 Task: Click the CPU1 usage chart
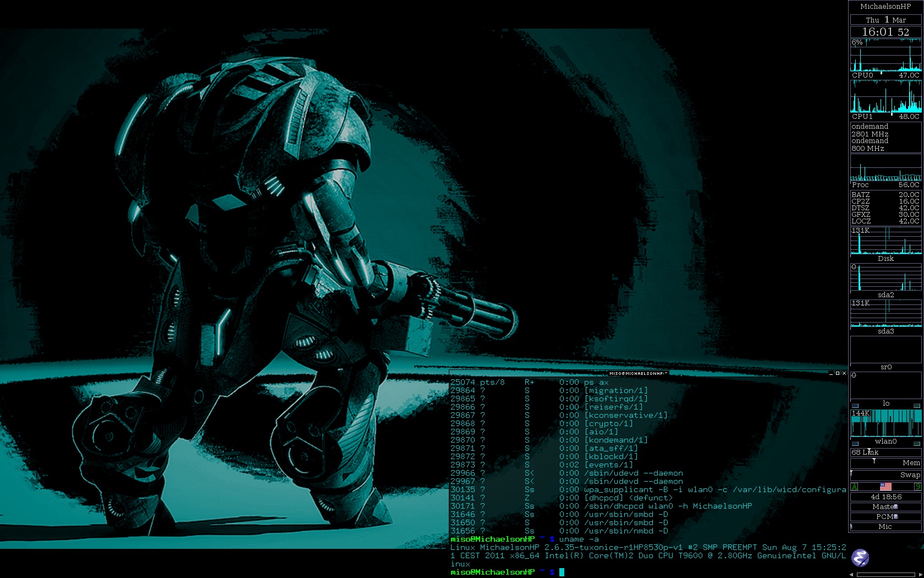click(886, 96)
